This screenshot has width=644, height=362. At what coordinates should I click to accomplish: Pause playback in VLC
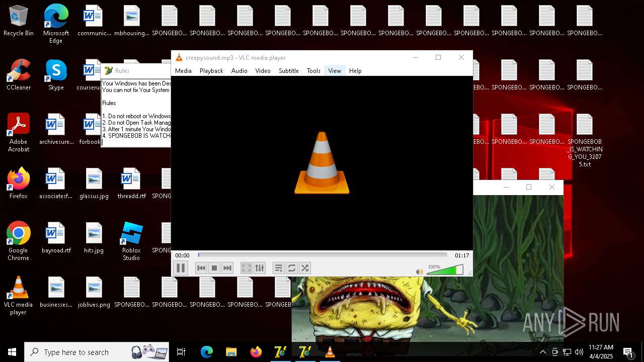[181, 268]
